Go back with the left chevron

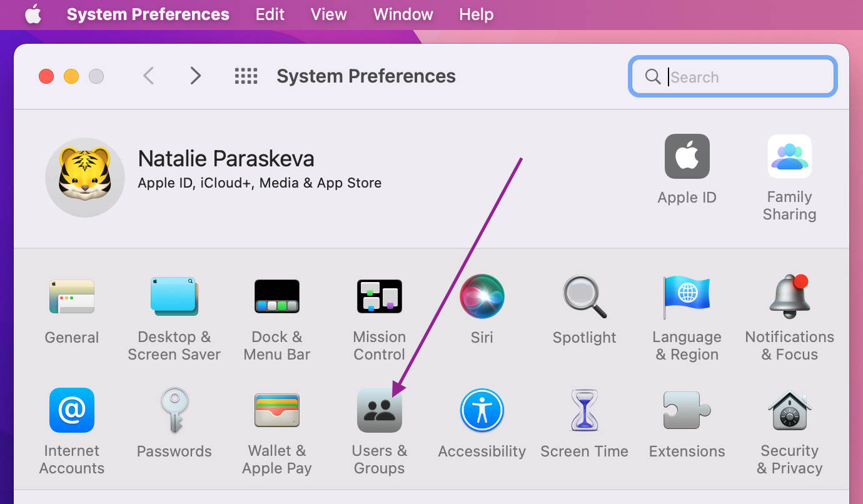tap(148, 76)
